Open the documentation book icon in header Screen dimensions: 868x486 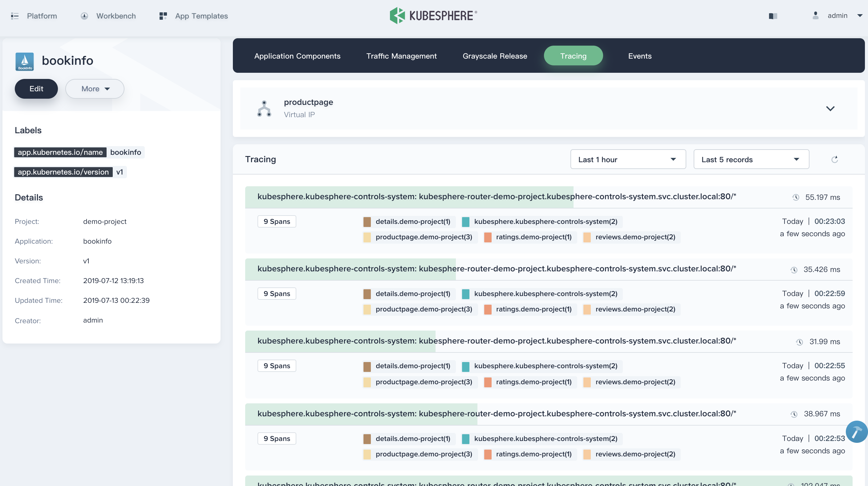pos(773,16)
